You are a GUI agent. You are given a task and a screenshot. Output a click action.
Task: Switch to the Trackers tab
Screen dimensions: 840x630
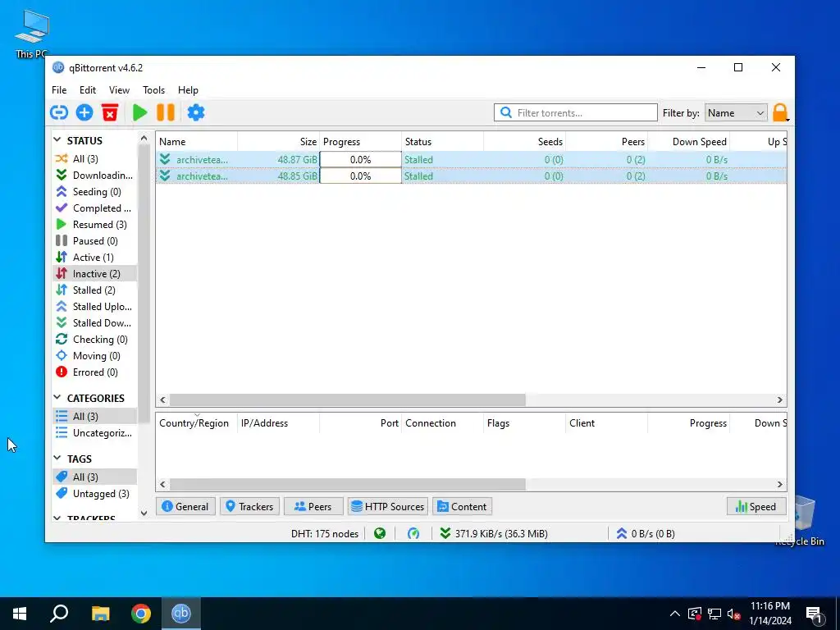point(249,506)
